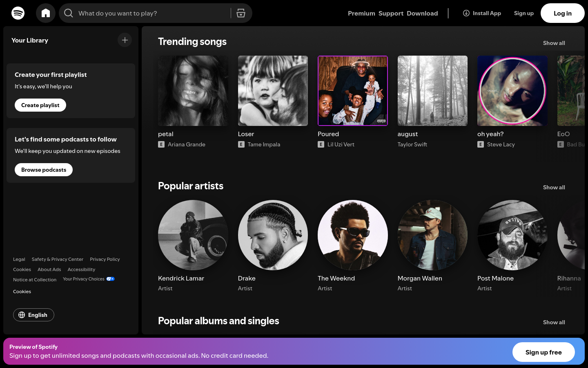Click the Lil Uzi Vert artist link
This screenshot has width=588, height=368.
click(341, 144)
